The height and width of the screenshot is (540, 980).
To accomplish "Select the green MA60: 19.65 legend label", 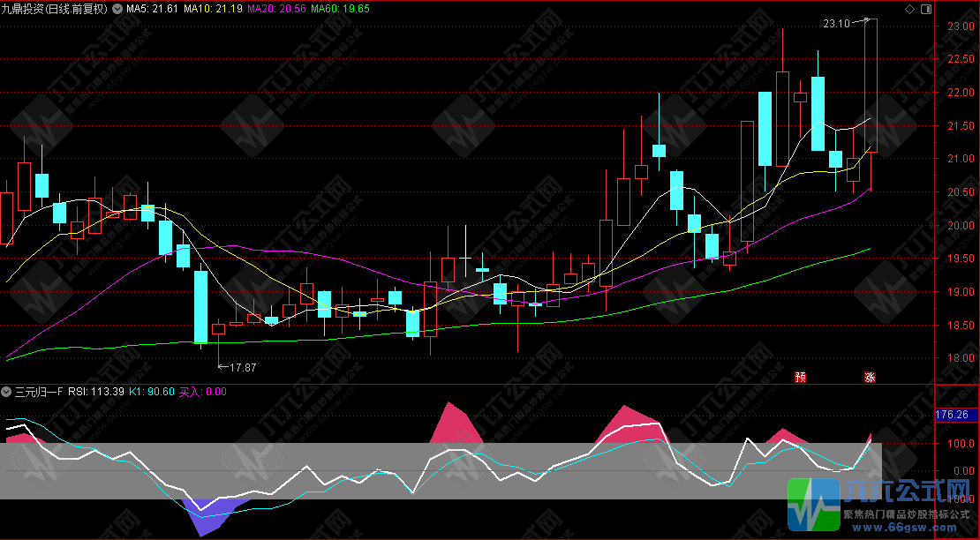I will (x=340, y=9).
